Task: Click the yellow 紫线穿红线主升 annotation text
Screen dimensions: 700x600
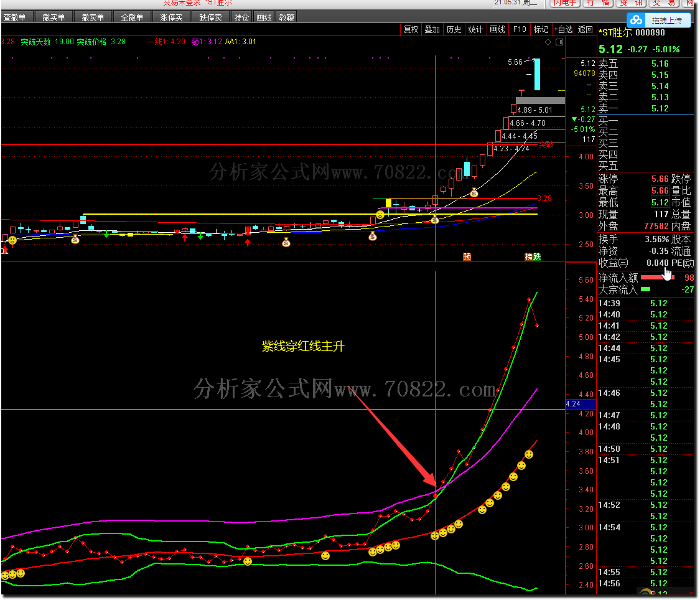Action: tap(303, 346)
